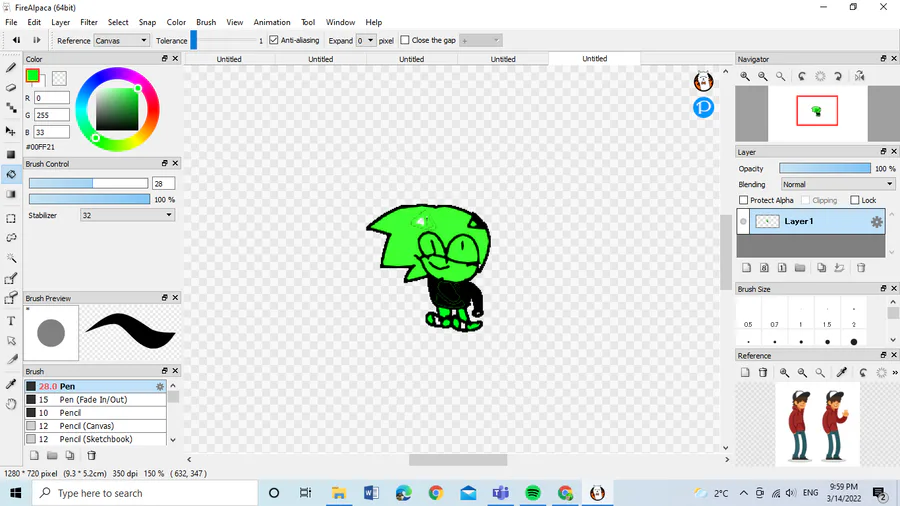Create a layer folder
900x506 pixels.
click(800, 268)
